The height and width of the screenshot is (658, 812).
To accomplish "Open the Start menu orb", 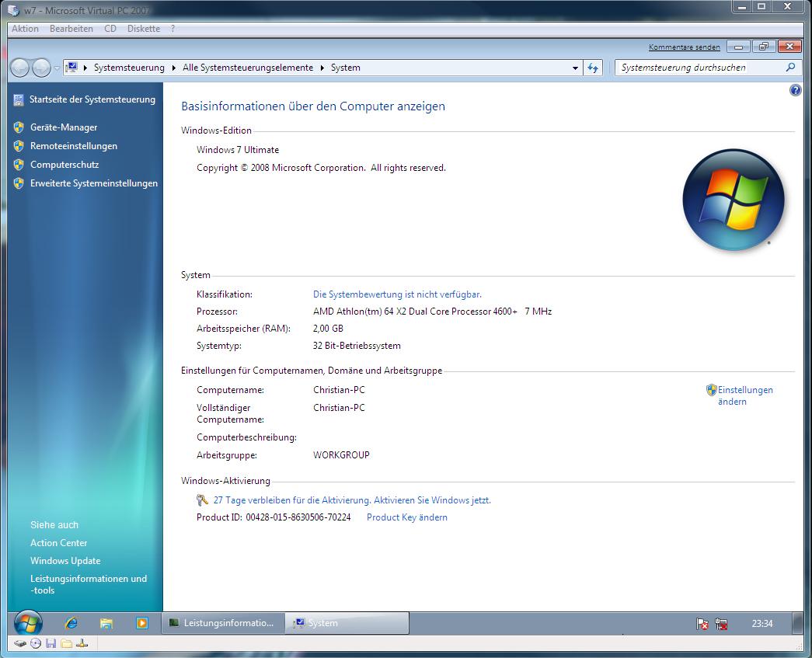I will (x=28, y=623).
